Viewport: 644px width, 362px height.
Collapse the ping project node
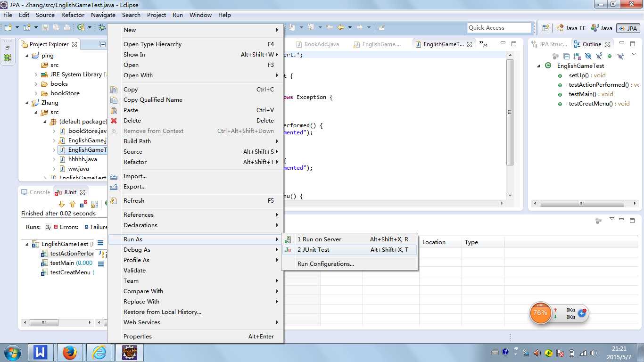point(27,56)
